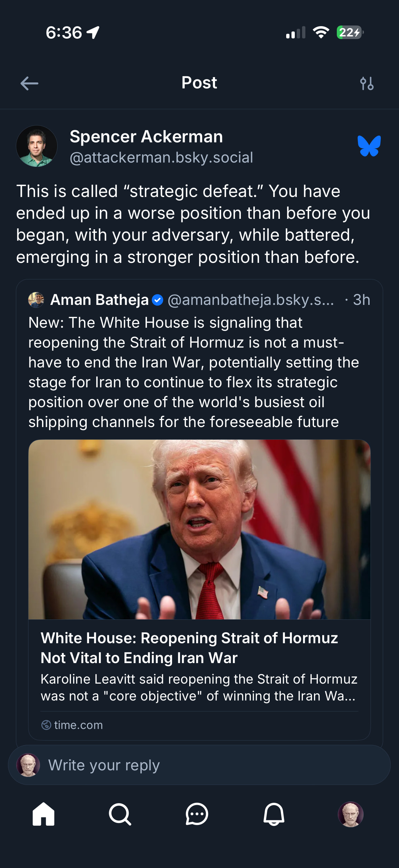Go to Home tab
399x868 pixels.
pyautogui.click(x=43, y=814)
